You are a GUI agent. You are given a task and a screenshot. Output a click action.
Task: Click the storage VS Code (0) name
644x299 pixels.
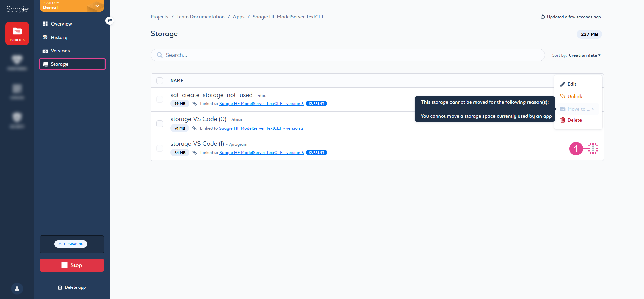click(198, 119)
